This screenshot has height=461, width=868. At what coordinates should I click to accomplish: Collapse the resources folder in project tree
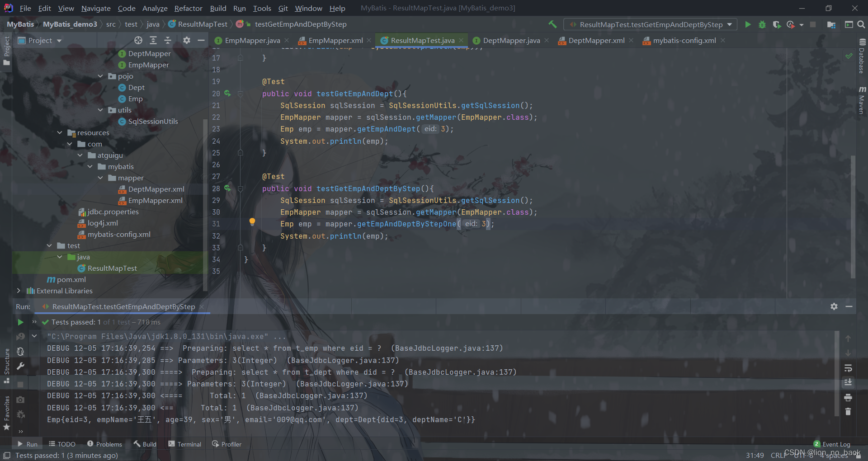coord(60,132)
